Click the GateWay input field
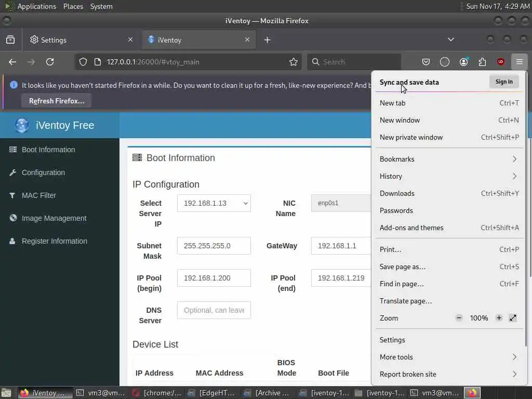532x399 pixels. point(341,246)
